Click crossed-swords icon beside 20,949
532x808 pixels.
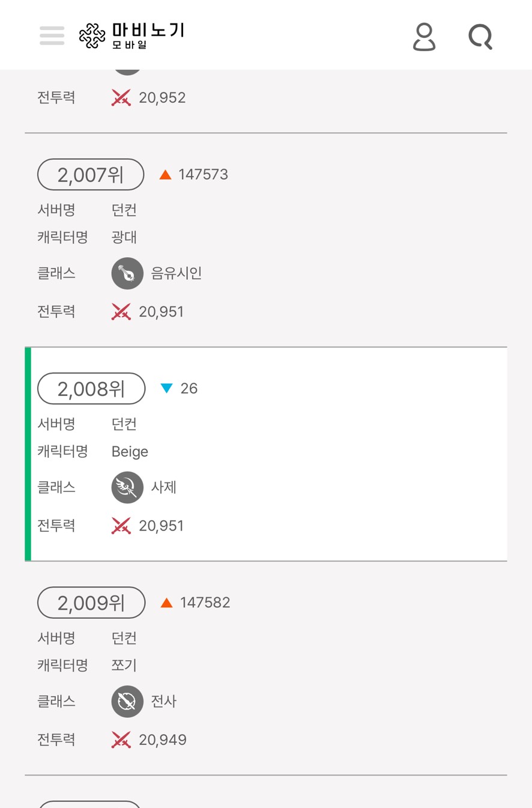click(x=121, y=740)
